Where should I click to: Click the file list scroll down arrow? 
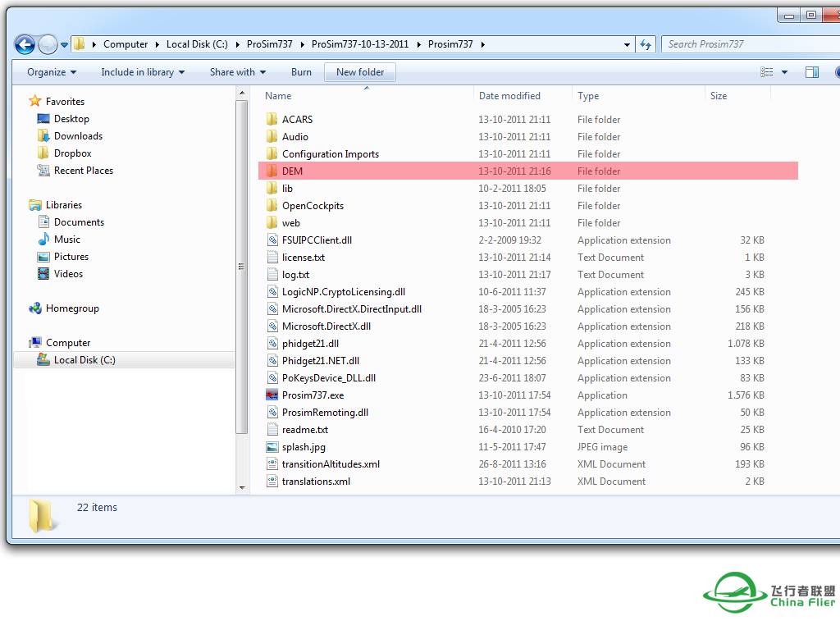coord(242,487)
